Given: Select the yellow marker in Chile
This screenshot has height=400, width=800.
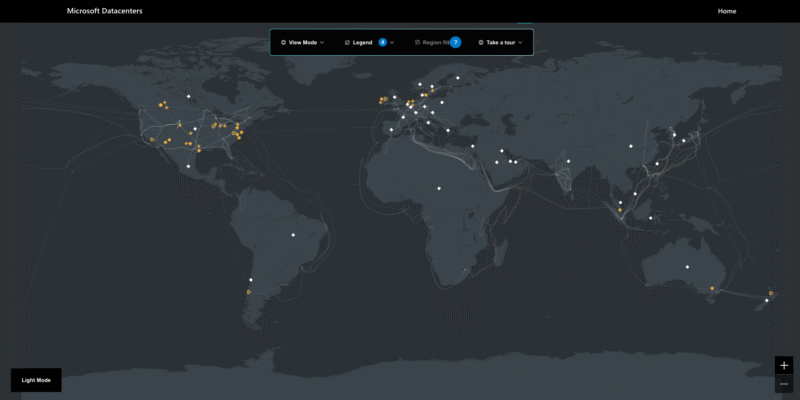Looking at the screenshot, I should (248, 292).
